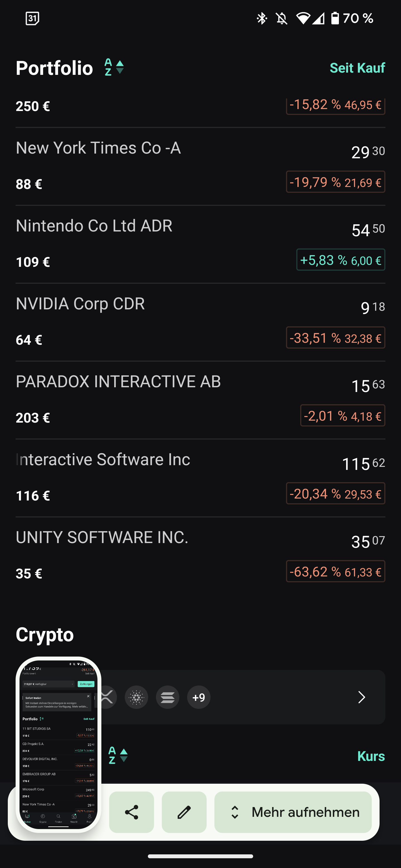Toggle the Seit Kauf performance display

tap(357, 68)
